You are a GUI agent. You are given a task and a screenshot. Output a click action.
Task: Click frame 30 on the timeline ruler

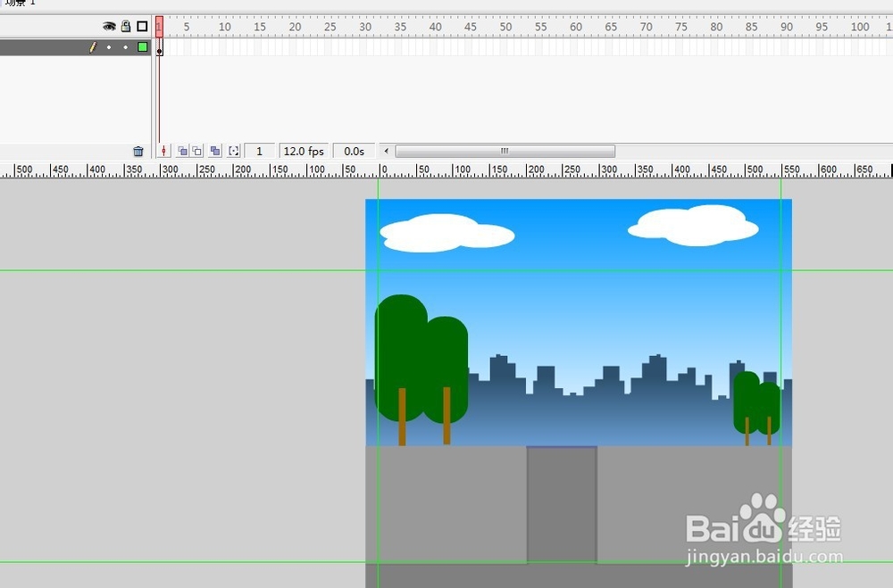click(363, 27)
